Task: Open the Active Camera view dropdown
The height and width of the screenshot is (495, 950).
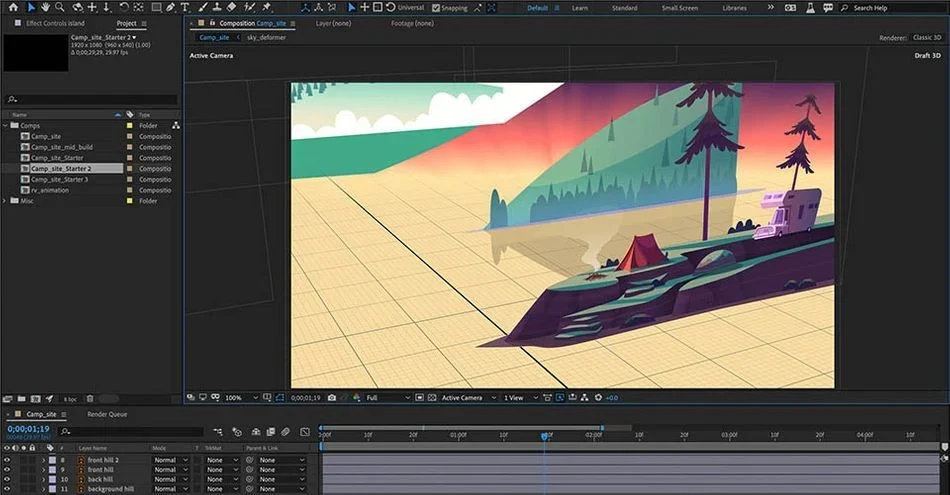Action: pos(468,398)
